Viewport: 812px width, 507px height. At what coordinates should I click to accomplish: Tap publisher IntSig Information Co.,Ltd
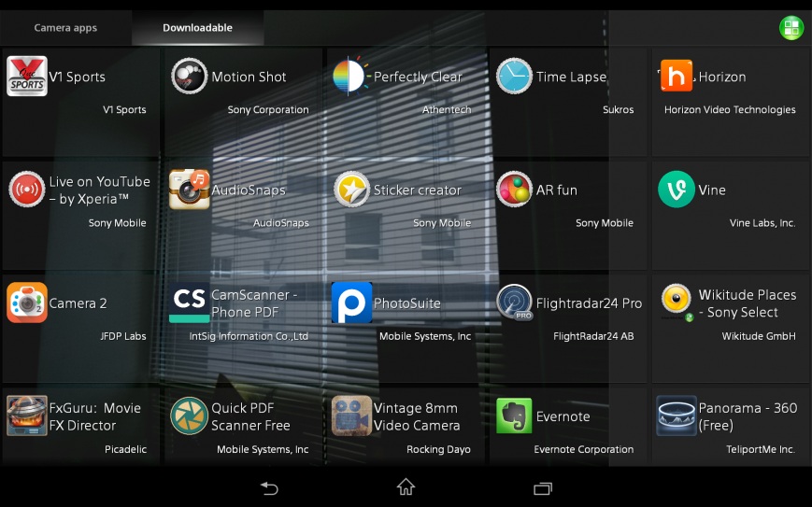point(249,336)
